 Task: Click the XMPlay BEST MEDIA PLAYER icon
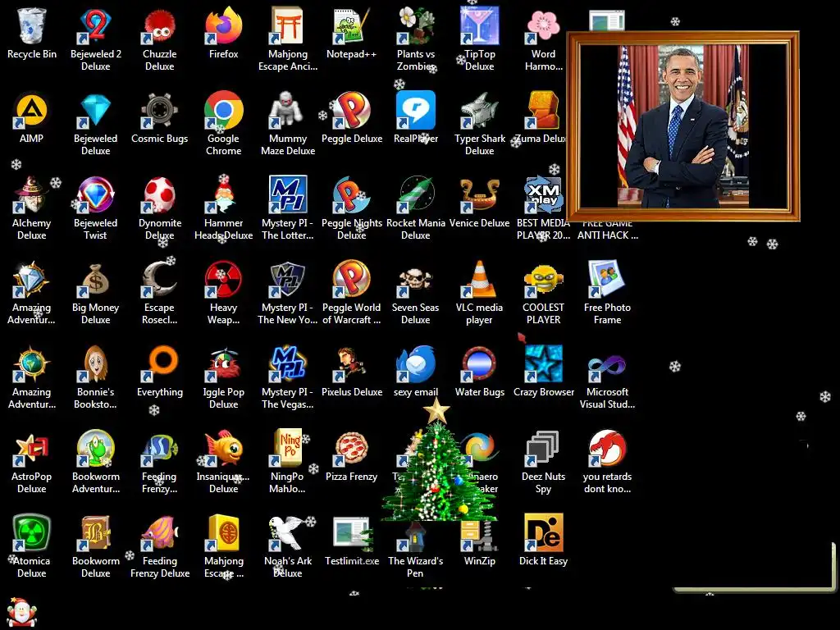click(543, 195)
